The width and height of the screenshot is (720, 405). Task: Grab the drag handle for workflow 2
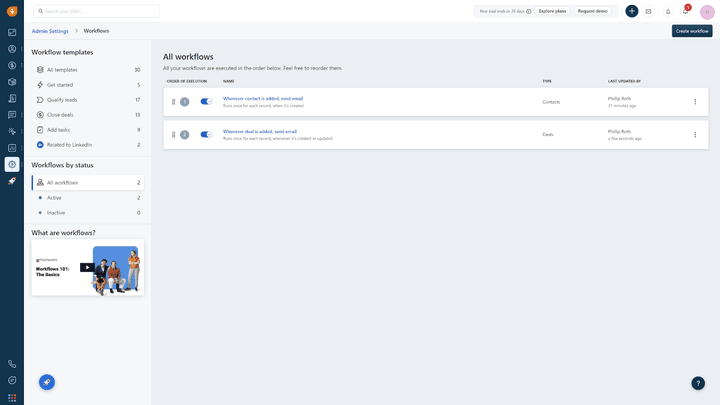coord(174,135)
